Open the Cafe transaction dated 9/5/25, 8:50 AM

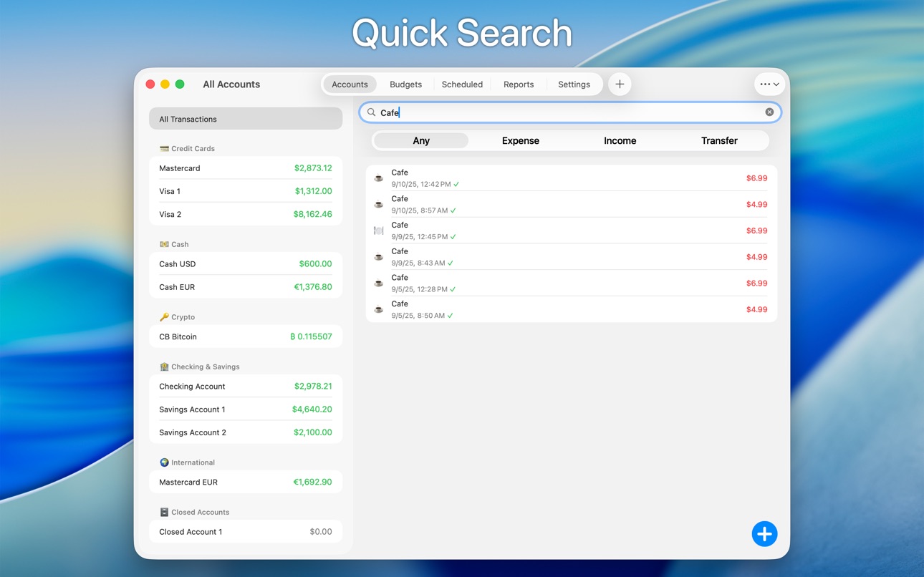572,309
